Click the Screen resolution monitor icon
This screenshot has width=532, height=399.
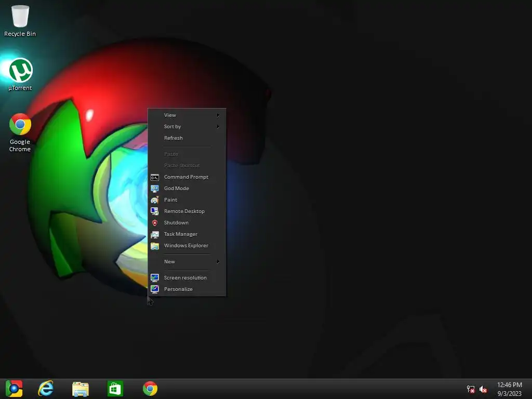155,278
